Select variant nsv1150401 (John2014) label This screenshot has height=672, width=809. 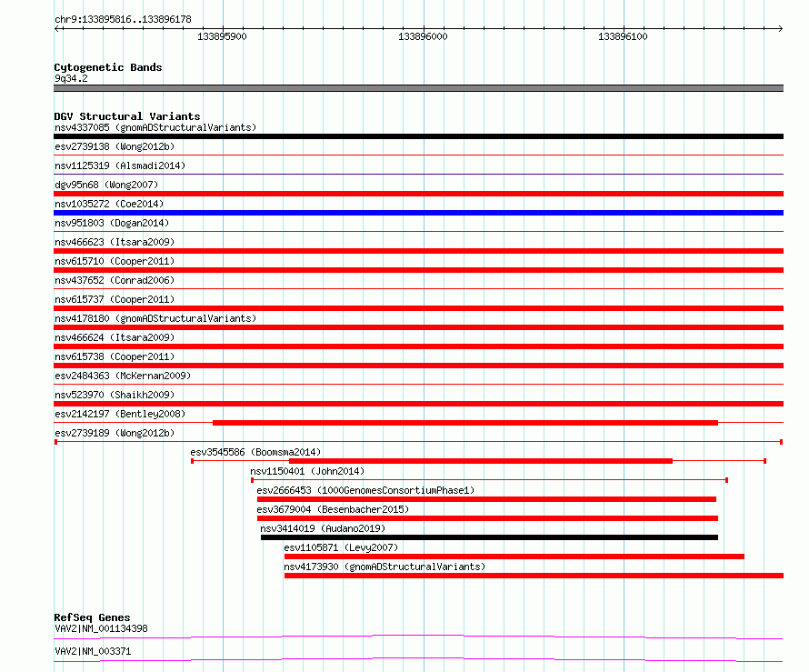coord(307,471)
